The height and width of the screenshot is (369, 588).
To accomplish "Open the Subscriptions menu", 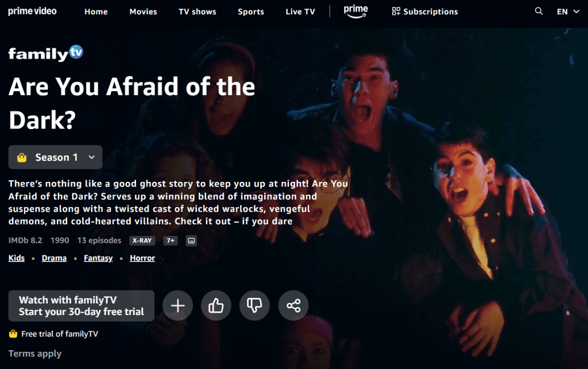I will click(425, 11).
